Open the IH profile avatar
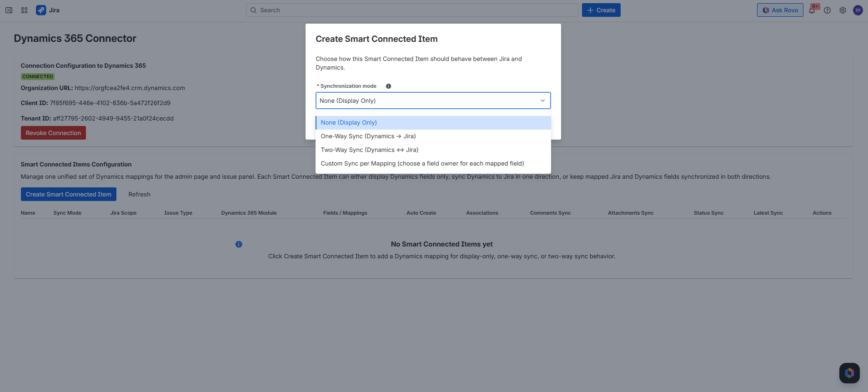Screen dimensions: 868x392 tap(858, 10)
